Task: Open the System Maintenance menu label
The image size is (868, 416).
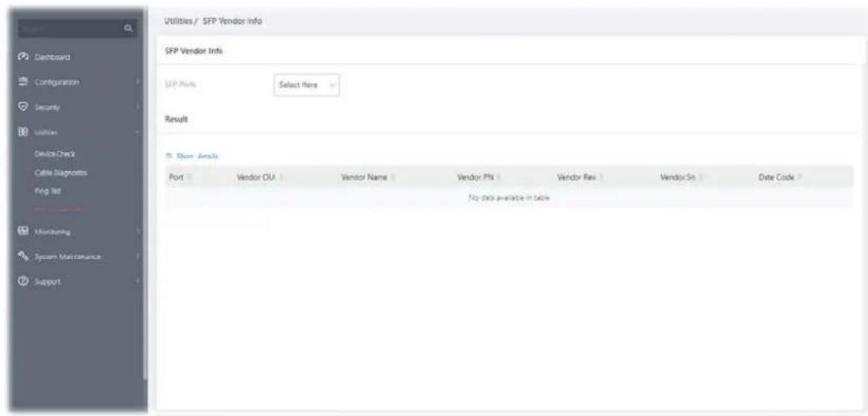Action: click(69, 258)
